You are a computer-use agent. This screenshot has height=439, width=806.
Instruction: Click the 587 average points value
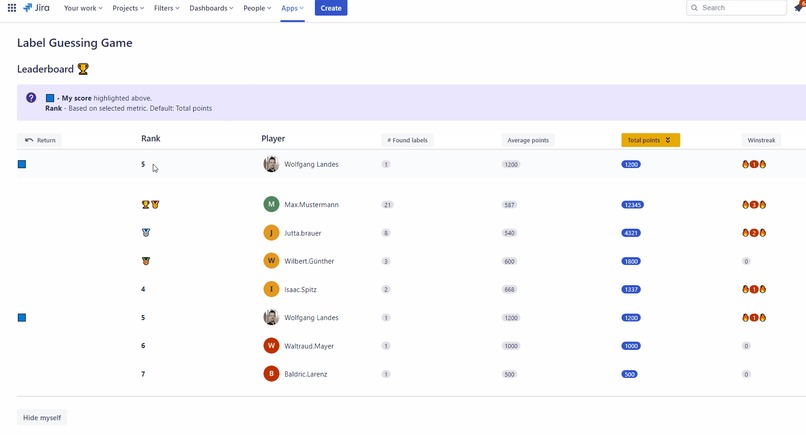coord(509,205)
